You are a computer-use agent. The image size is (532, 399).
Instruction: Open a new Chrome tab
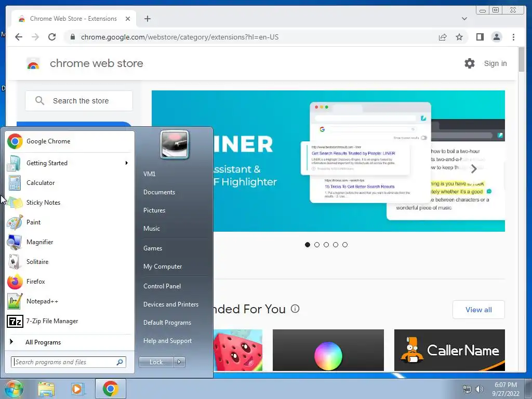(147, 19)
